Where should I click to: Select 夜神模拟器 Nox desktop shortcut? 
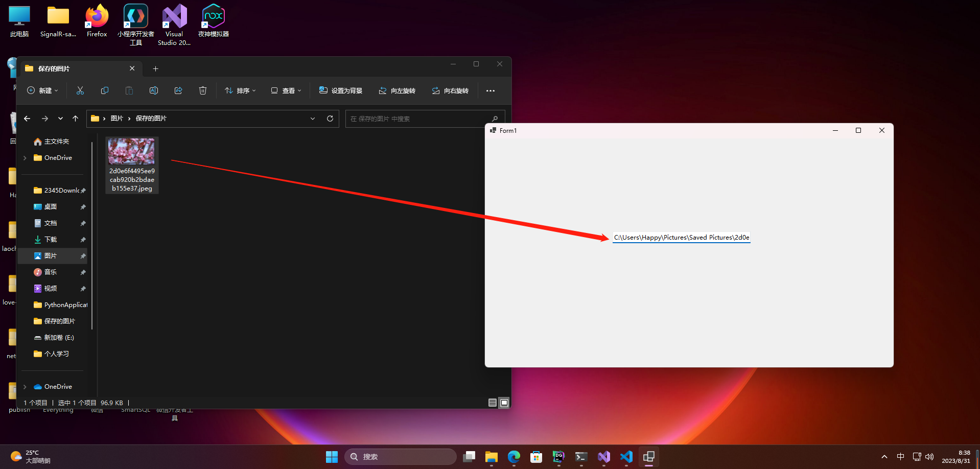click(214, 22)
